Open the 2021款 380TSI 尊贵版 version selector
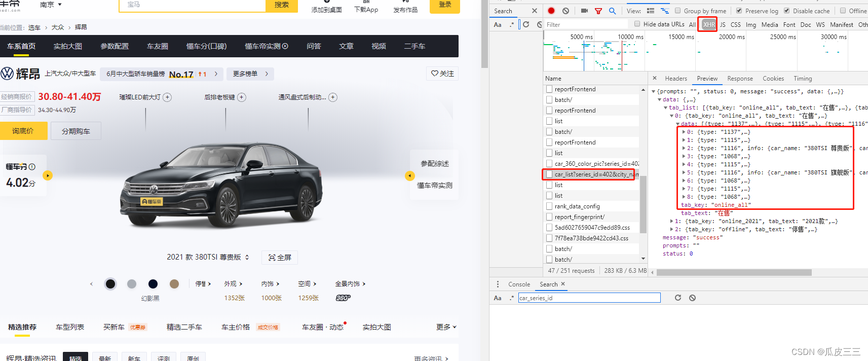 click(208, 257)
